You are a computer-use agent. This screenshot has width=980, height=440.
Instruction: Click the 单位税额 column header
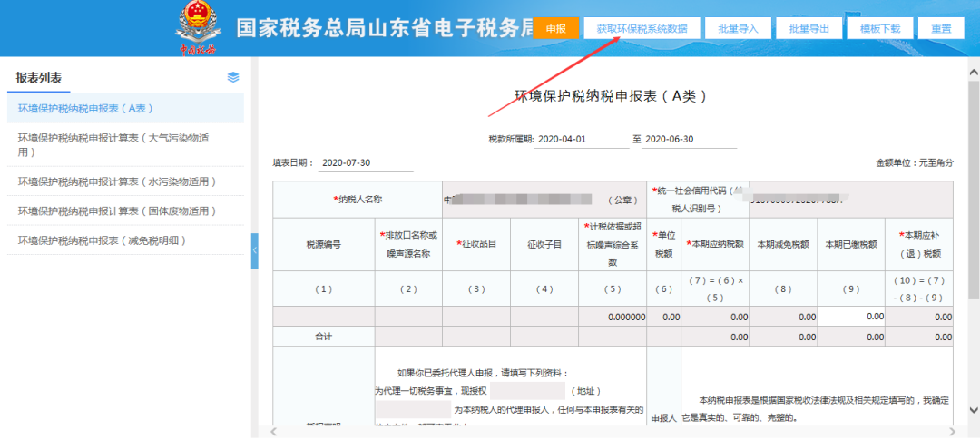[x=663, y=244]
